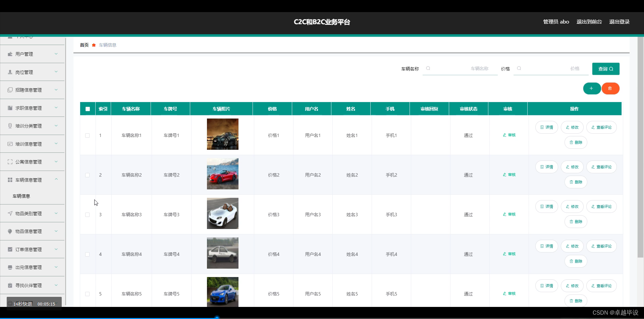Screen dimensions: 644x319
Task: Select 车辆信息 in the sidebar submenu
Action: tap(21, 196)
